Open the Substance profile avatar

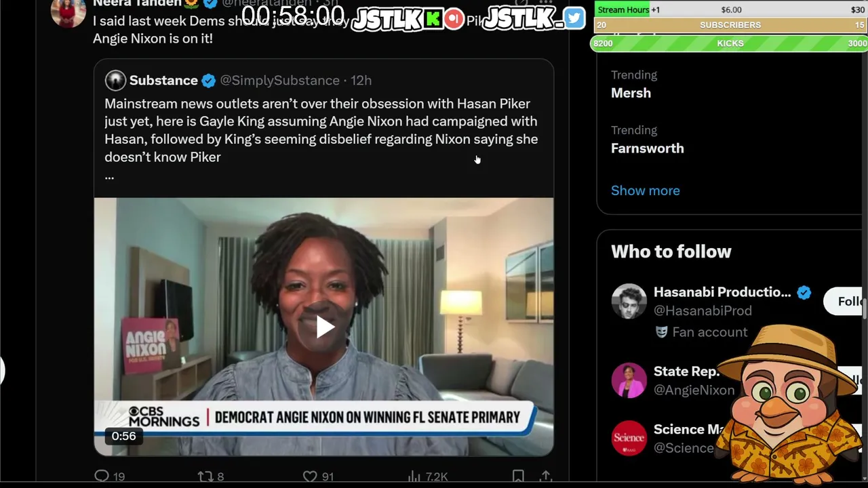tap(115, 80)
